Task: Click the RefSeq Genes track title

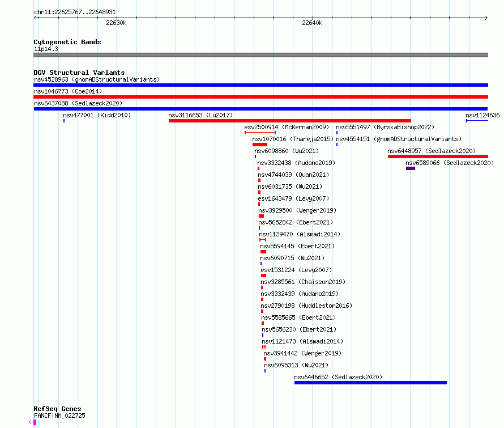Action: (57, 409)
